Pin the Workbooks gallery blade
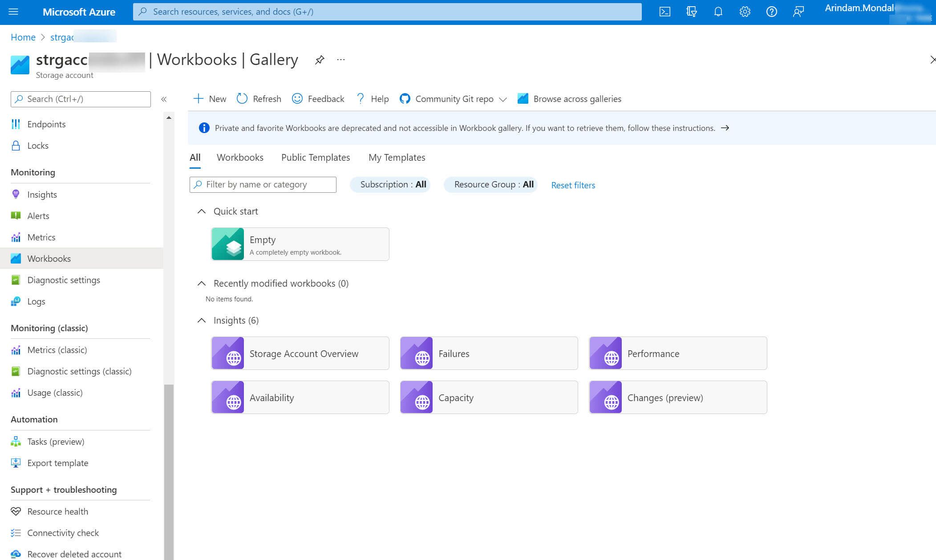Screen dimensions: 936x560 click(x=319, y=60)
